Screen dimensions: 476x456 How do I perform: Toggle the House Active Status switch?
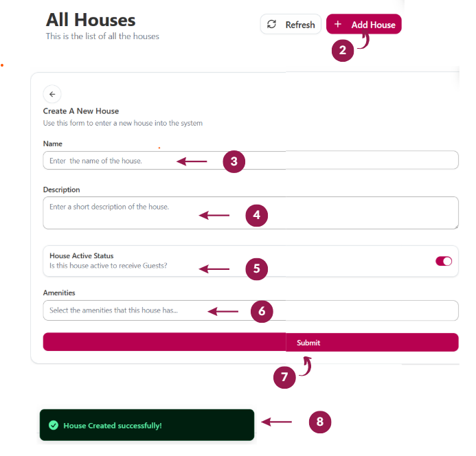tap(444, 261)
